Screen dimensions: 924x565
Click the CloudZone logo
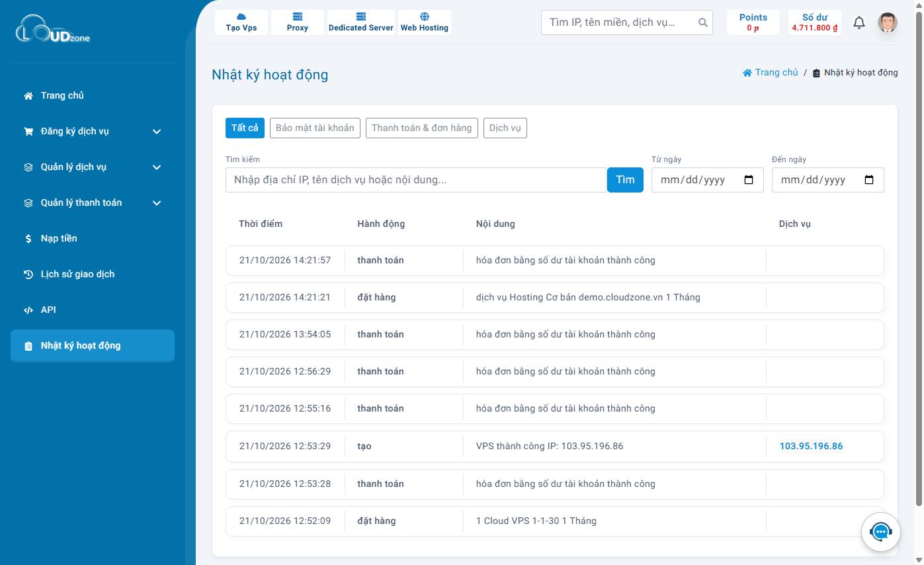pos(53,29)
